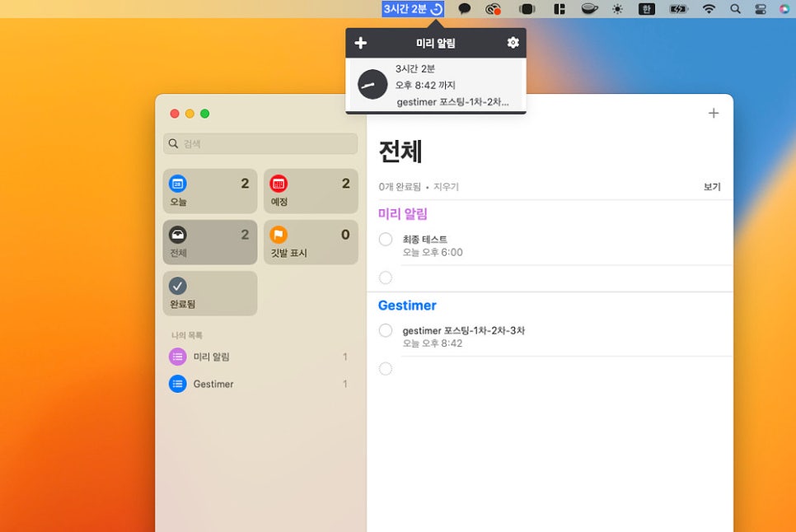Click the coffee cup menu bar icon
Screen dimensions: 796x532
click(589, 8)
